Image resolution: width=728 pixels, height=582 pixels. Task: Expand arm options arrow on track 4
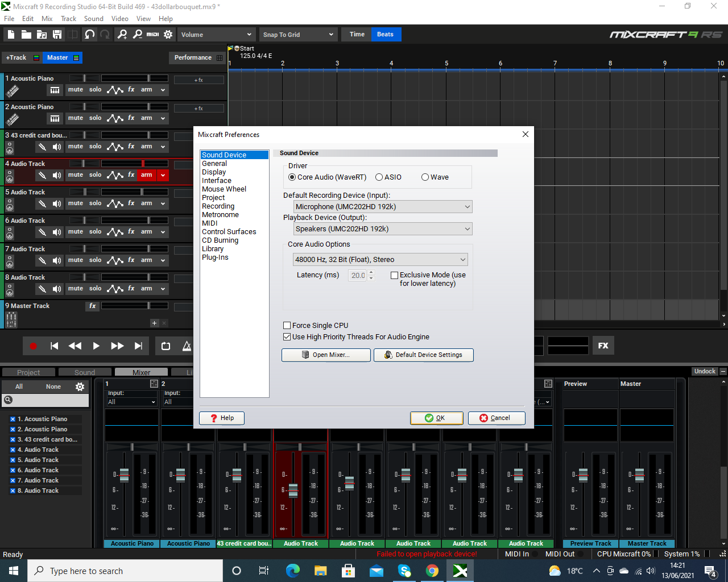coord(163,175)
